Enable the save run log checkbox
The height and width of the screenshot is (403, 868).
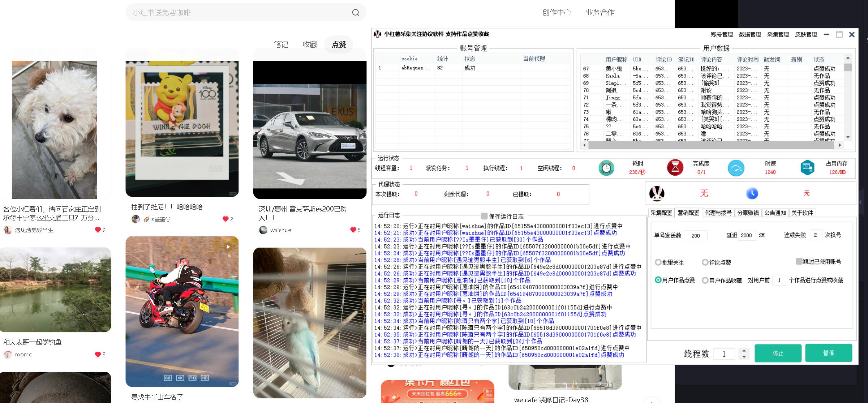pyautogui.click(x=484, y=216)
